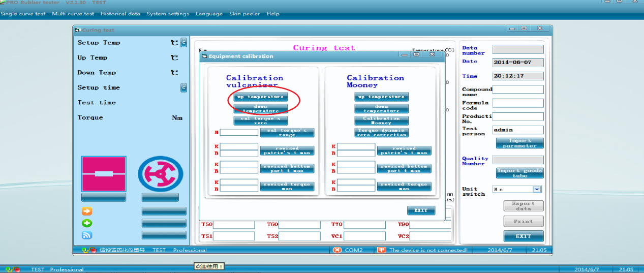
Task: Click the C button beside Setup Temp
Action: point(184,43)
